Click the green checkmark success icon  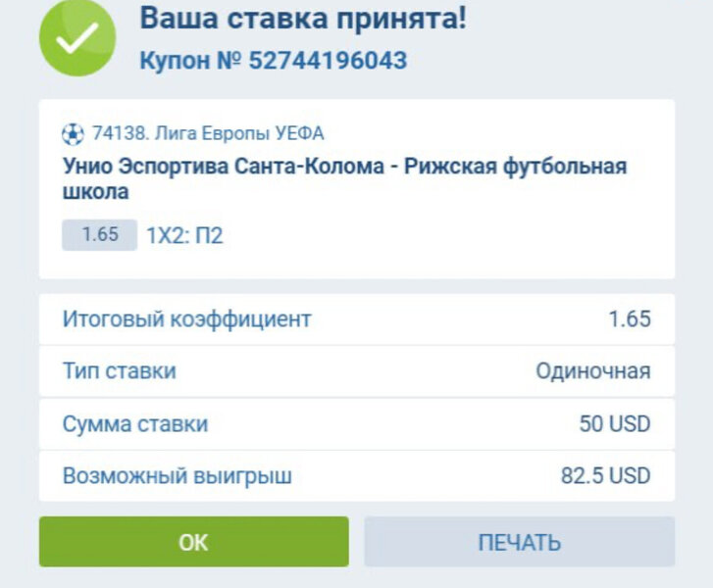tap(76, 37)
